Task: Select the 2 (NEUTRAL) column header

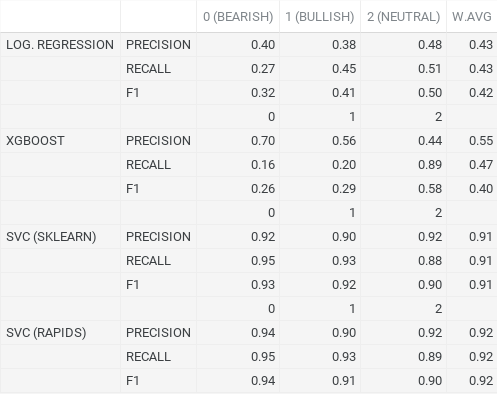Action: tap(403, 16)
